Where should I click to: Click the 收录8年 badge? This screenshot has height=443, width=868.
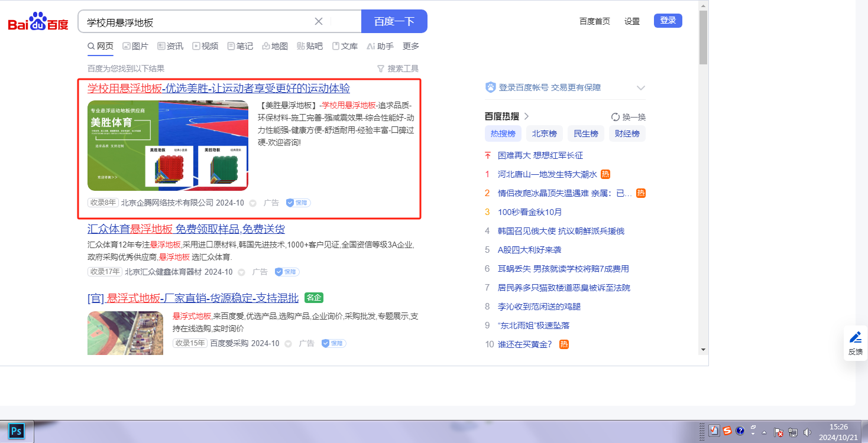[103, 203]
